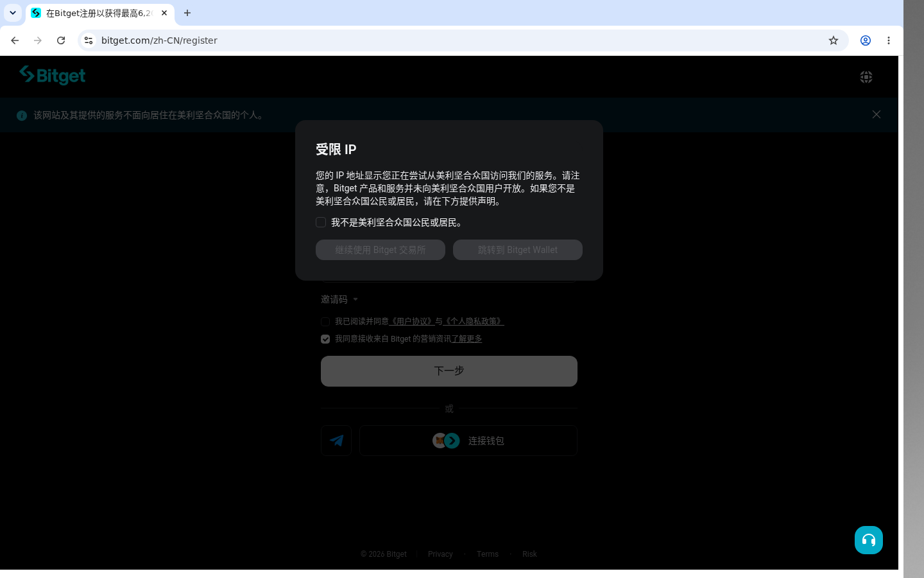Dismiss the US notice banner
Screen dimensions: 924x578
[x=877, y=114]
